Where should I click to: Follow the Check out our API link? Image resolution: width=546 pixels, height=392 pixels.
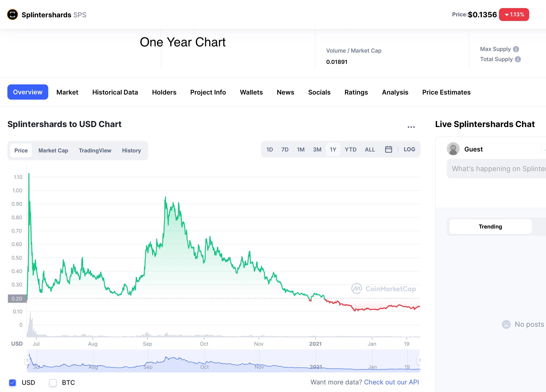tap(391, 382)
